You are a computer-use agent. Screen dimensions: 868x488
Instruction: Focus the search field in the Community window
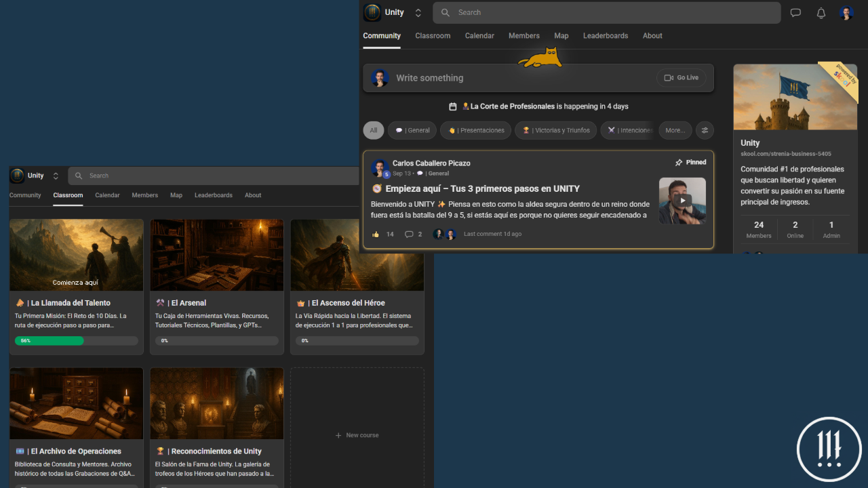tap(607, 12)
